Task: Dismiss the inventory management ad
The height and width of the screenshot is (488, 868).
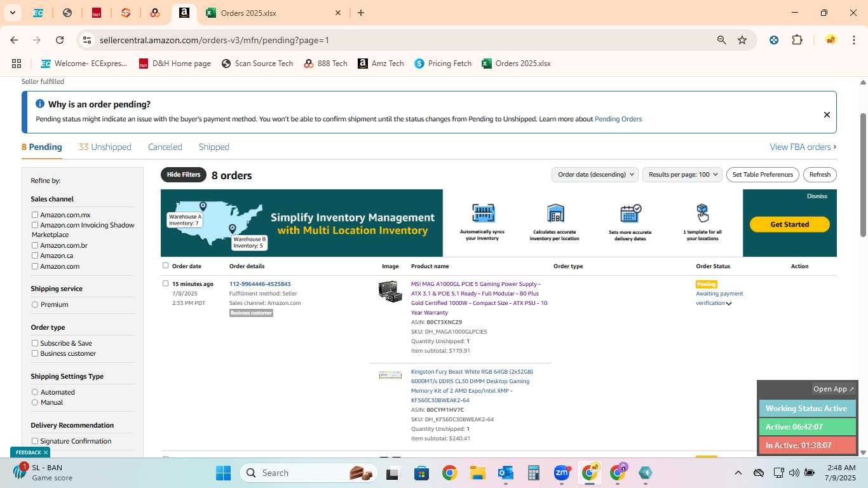Action: [817, 196]
